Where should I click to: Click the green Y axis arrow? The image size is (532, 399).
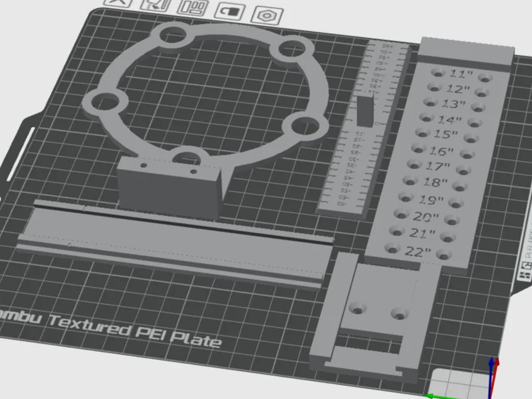(441, 396)
